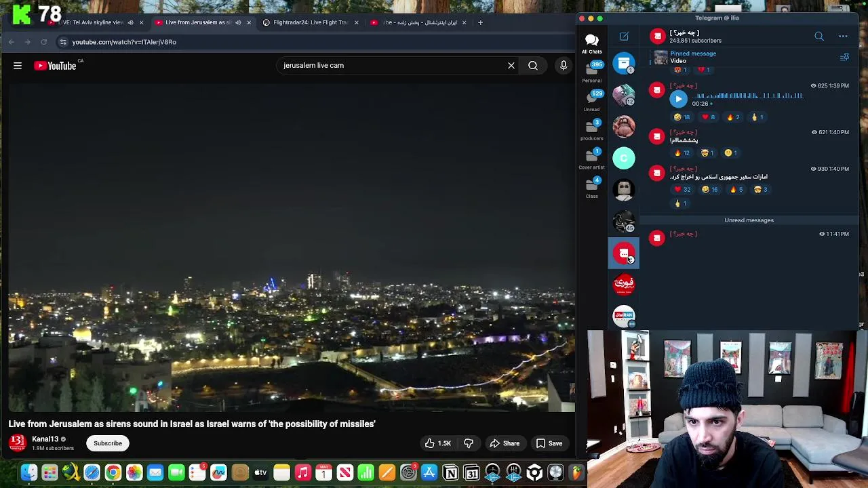Screen dimensions: 868x488
Task: Go back in the browser
Action: [x=12, y=42]
